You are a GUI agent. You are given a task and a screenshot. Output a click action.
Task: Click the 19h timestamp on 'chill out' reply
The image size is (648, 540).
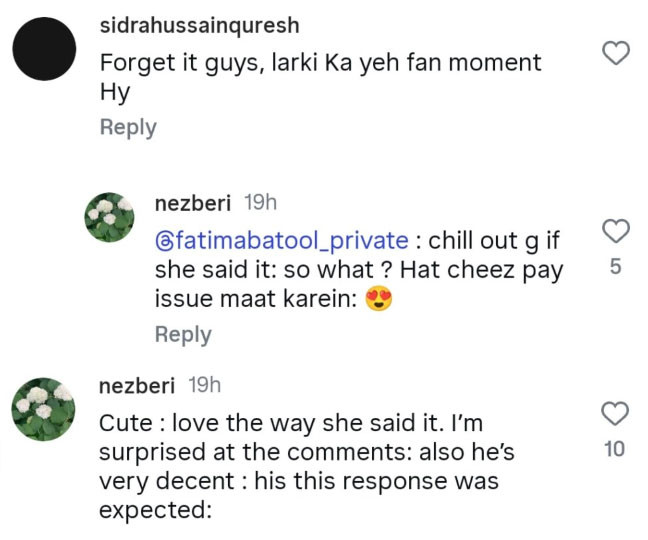tap(260, 203)
